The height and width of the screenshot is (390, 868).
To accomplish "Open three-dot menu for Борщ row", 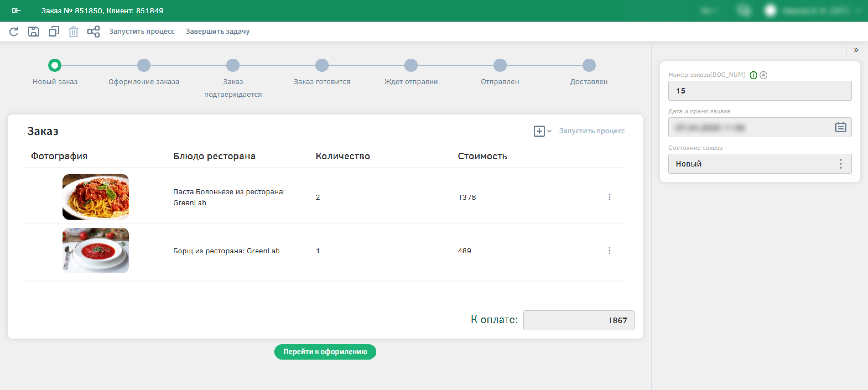I will pyautogui.click(x=609, y=251).
